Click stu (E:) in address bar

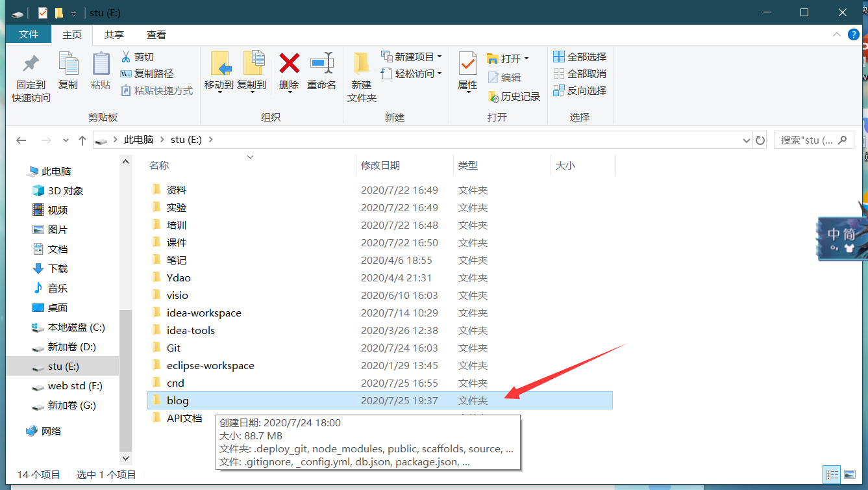187,140
